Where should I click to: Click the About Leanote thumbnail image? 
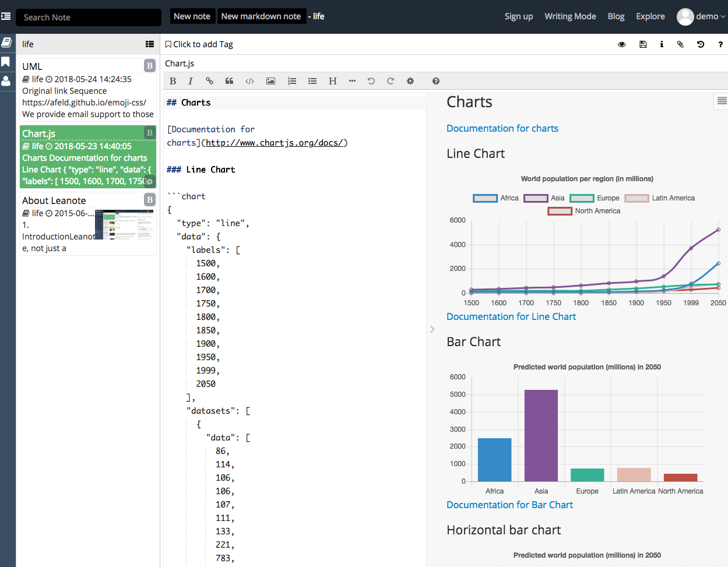[125, 225]
